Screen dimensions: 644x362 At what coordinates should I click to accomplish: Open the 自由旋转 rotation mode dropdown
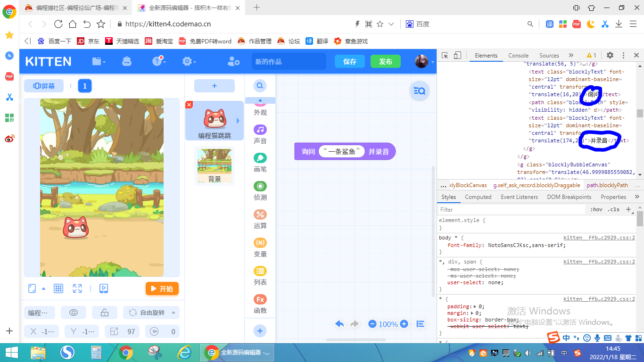pos(151,313)
